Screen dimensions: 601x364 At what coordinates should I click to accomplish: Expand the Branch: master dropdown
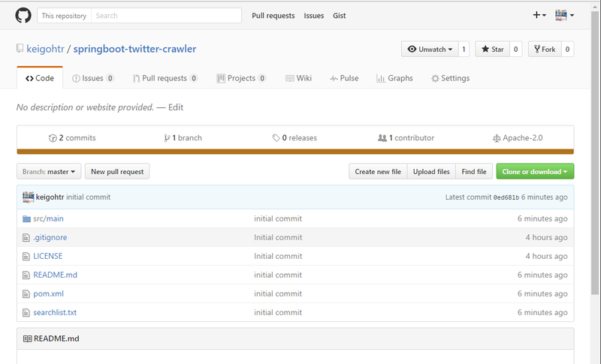[49, 171]
